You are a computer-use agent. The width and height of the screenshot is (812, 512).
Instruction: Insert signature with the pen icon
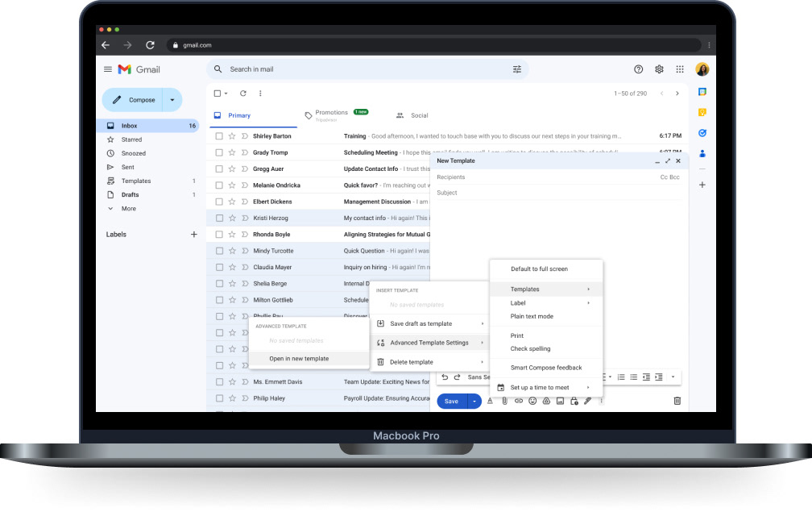588,401
